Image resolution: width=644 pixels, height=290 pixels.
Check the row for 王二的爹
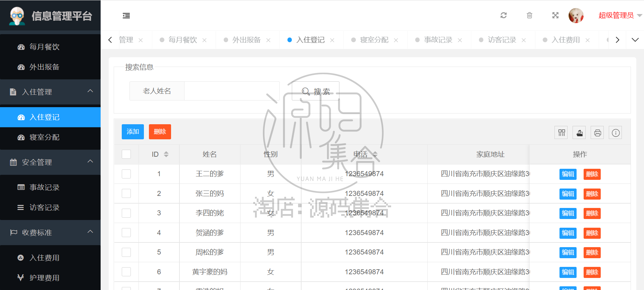(126, 174)
